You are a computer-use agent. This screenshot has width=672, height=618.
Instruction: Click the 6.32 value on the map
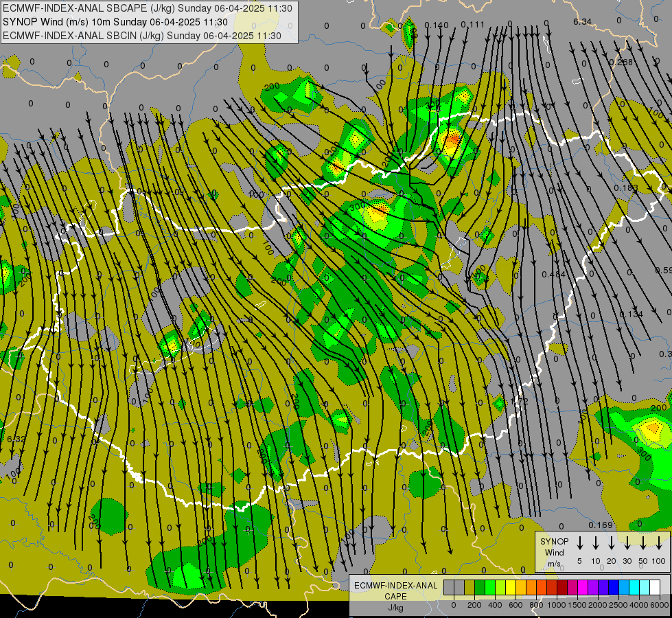point(16,439)
